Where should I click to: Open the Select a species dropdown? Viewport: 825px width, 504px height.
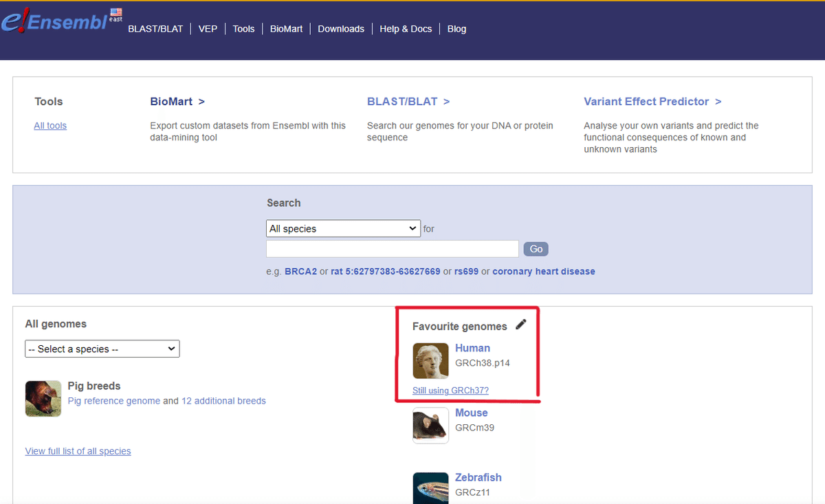tap(102, 349)
